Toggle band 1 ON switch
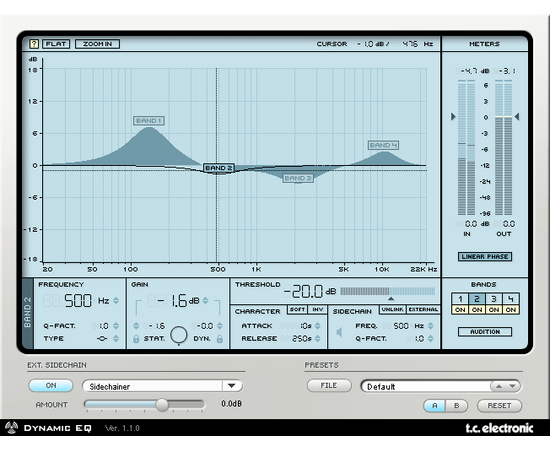Image resolution: width=550 pixels, height=450 pixels. [x=460, y=310]
